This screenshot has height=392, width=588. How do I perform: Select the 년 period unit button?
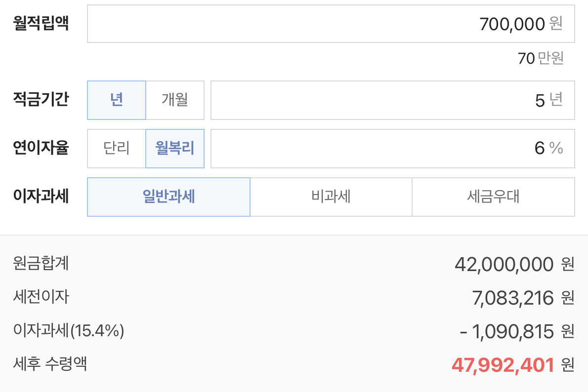point(116,100)
